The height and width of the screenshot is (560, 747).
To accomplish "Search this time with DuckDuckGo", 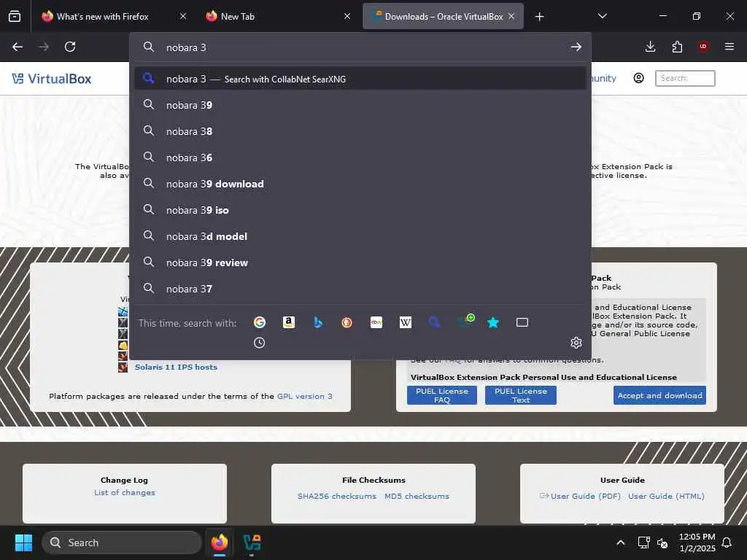I will (x=347, y=322).
